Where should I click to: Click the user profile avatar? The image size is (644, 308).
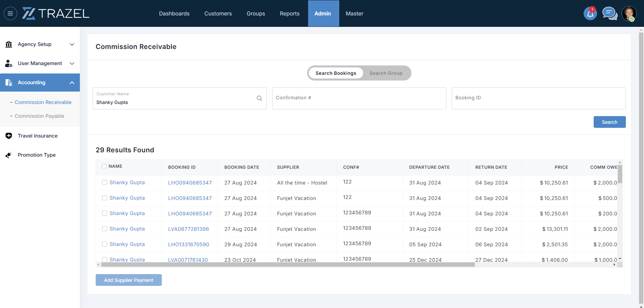[x=629, y=13]
